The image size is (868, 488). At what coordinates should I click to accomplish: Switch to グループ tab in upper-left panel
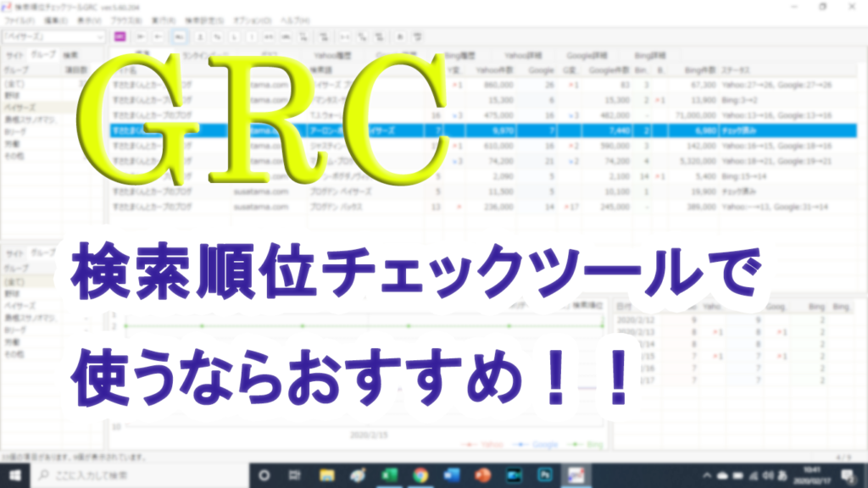43,55
